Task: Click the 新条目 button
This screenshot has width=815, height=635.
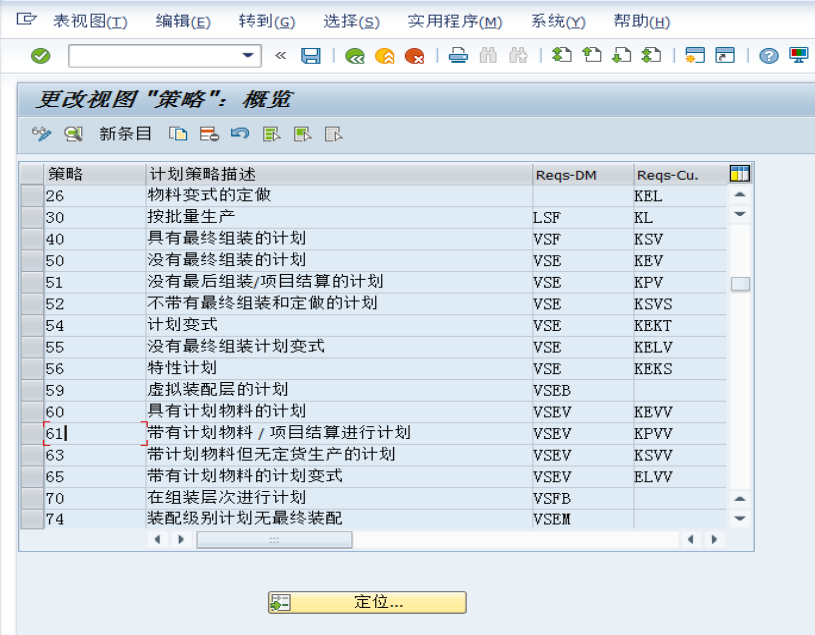Action: tap(124, 132)
